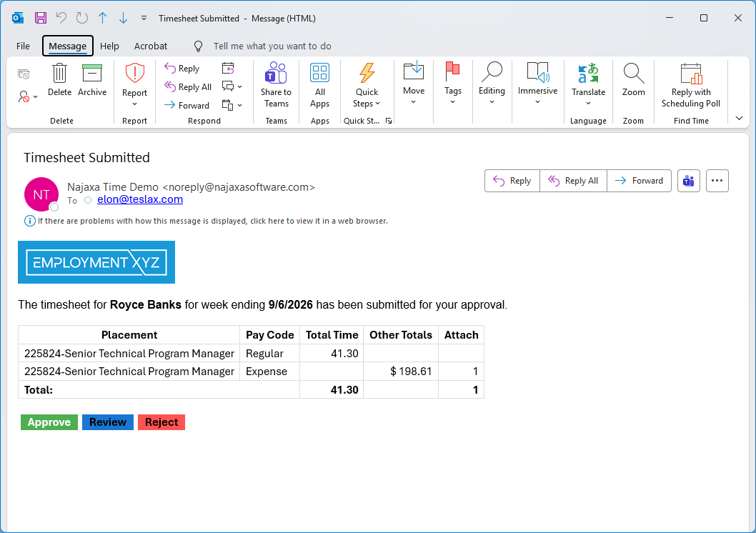Click the Expense pay code cell
The height and width of the screenshot is (533, 756).
269,372
